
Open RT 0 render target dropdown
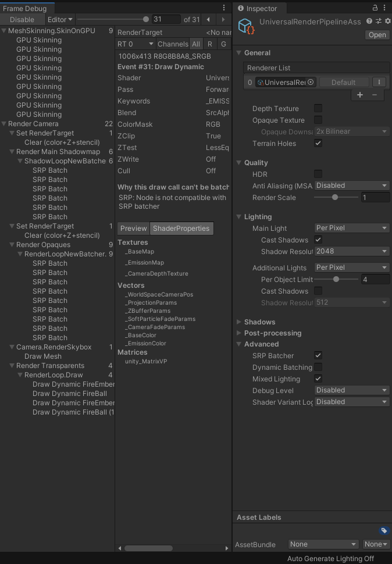[136, 44]
